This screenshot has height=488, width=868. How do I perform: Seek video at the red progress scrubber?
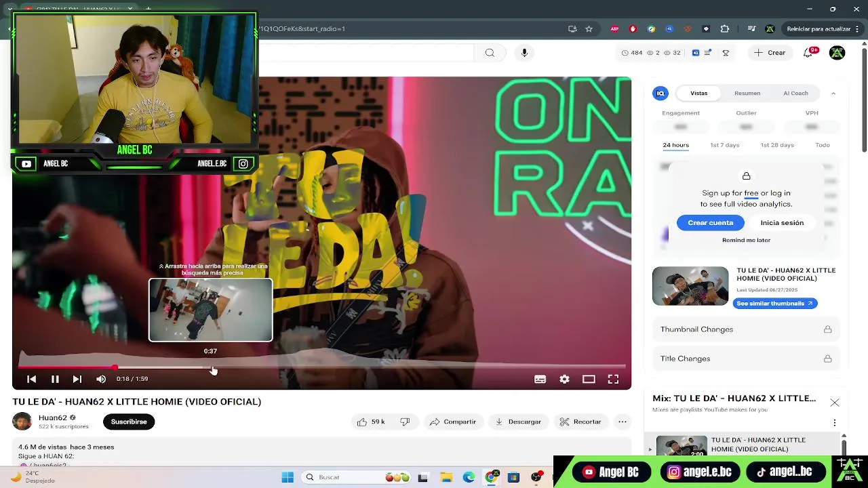tap(115, 367)
